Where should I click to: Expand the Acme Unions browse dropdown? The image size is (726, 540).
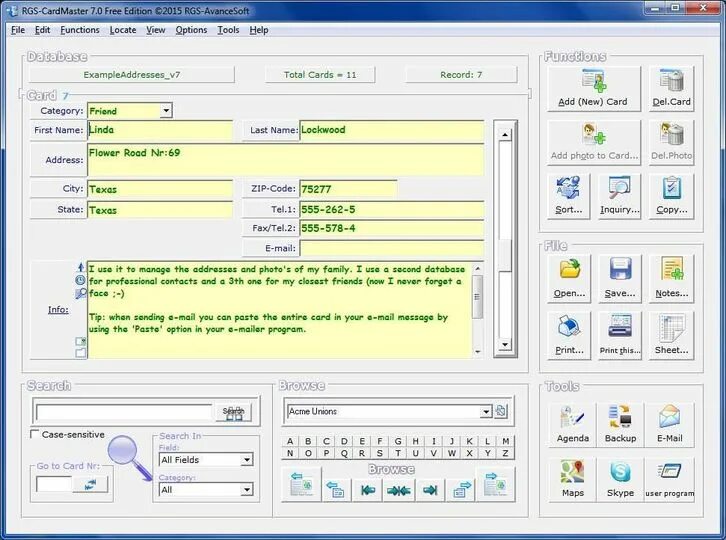pyautogui.click(x=485, y=411)
